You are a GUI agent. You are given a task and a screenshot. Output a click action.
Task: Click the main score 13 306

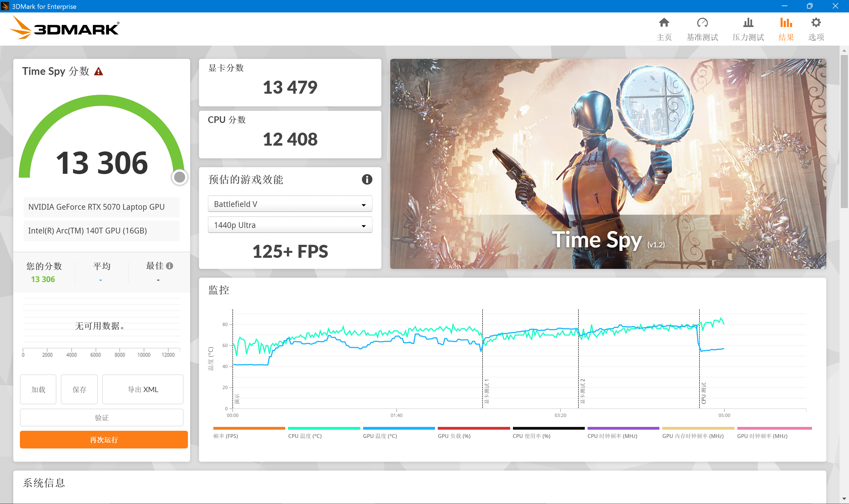click(101, 163)
